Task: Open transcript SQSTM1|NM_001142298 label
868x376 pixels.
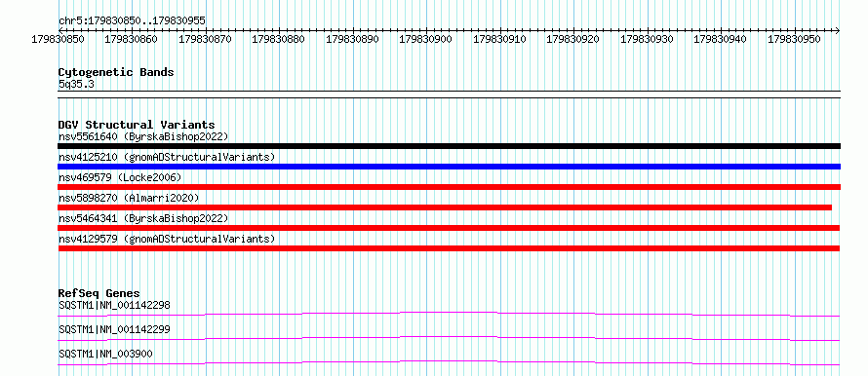Action: (x=114, y=305)
